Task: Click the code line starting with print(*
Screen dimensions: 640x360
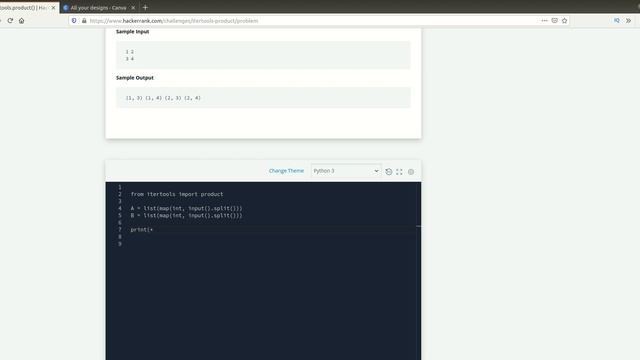Action: click(142, 230)
